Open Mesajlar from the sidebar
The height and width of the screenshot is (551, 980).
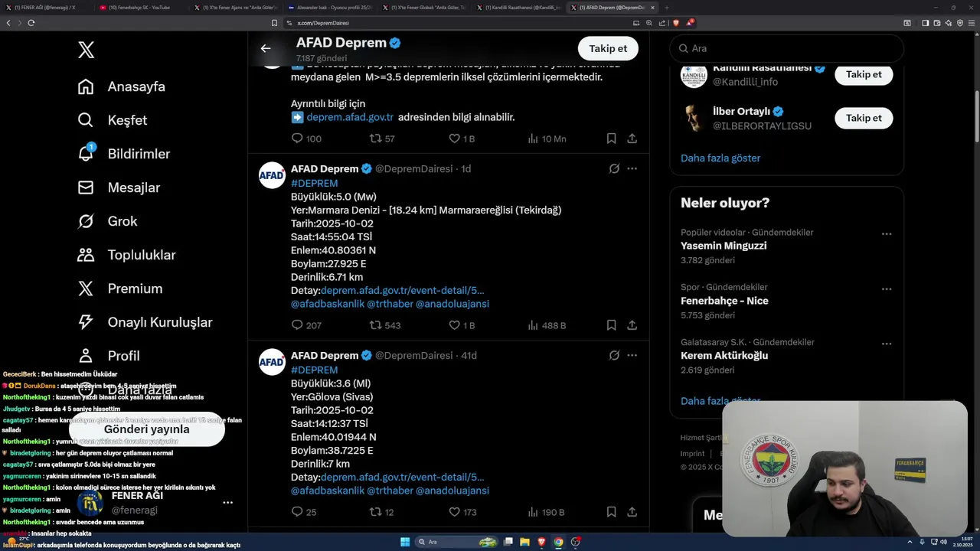(119, 187)
